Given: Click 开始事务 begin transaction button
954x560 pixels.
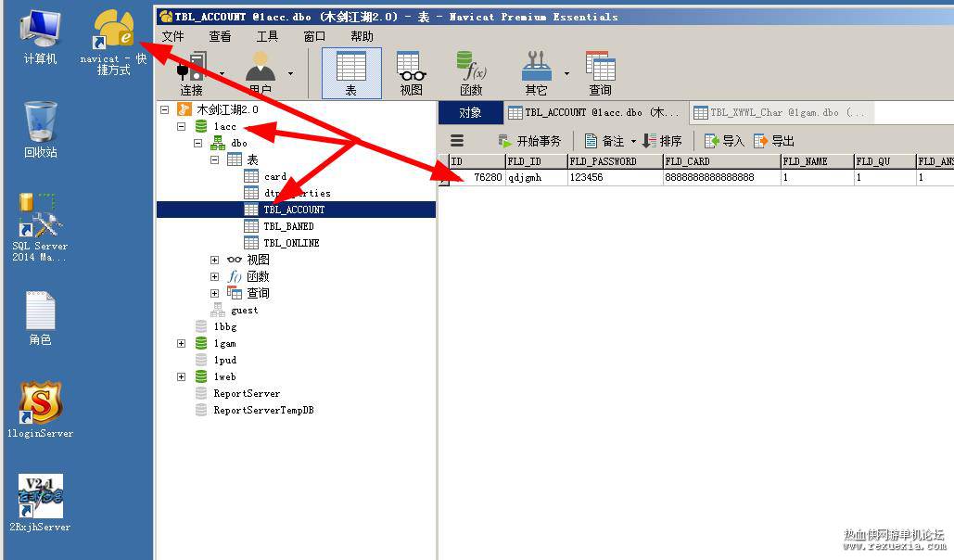Looking at the screenshot, I should click(529, 141).
